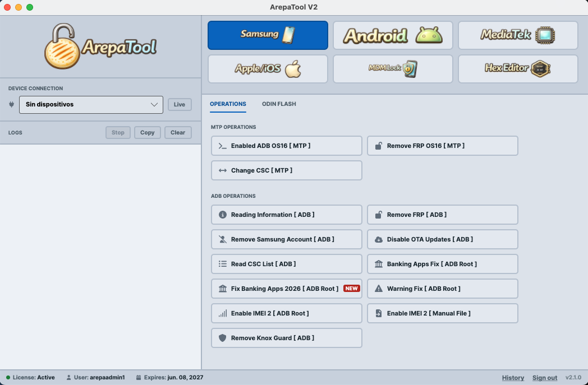Click inside the empty logs output area
Image resolution: width=588 pixels, height=385 pixels.
coord(100,257)
